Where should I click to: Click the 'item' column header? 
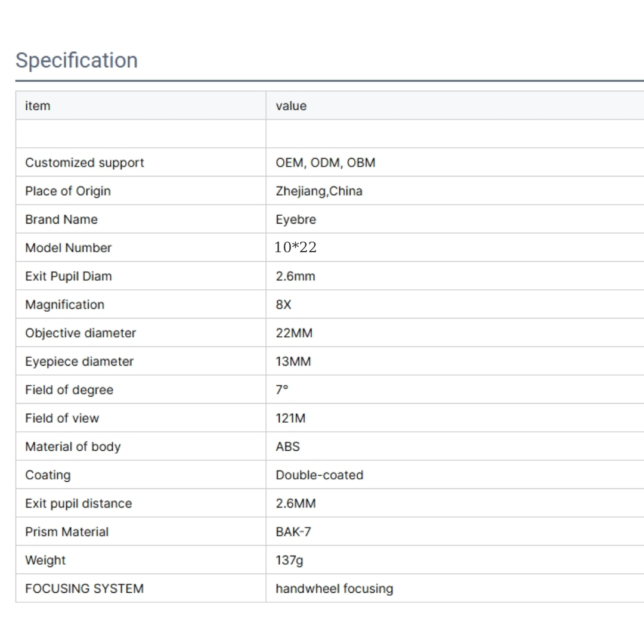[38, 106]
